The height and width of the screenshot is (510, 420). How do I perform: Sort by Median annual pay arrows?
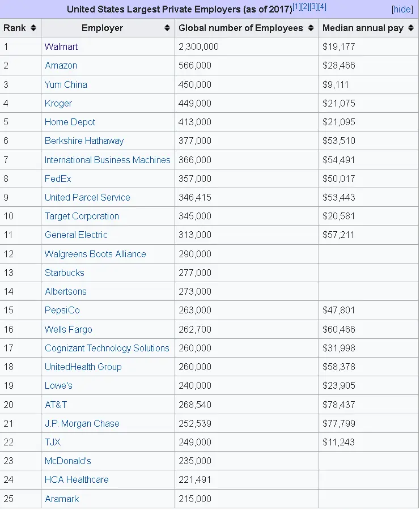point(411,28)
